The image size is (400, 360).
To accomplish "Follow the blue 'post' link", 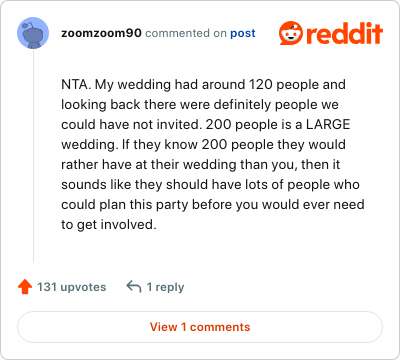I will [243, 33].
